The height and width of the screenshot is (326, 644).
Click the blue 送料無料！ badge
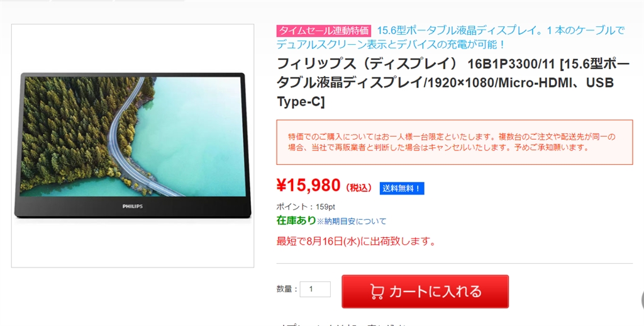tap(402, 188)
